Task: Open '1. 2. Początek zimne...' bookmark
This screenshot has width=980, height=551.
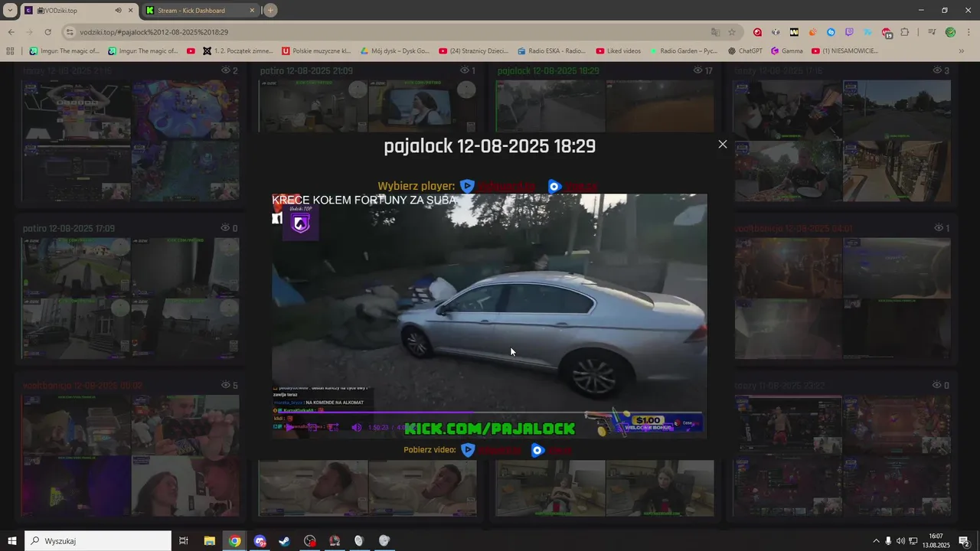Action: tap(238, 51)
